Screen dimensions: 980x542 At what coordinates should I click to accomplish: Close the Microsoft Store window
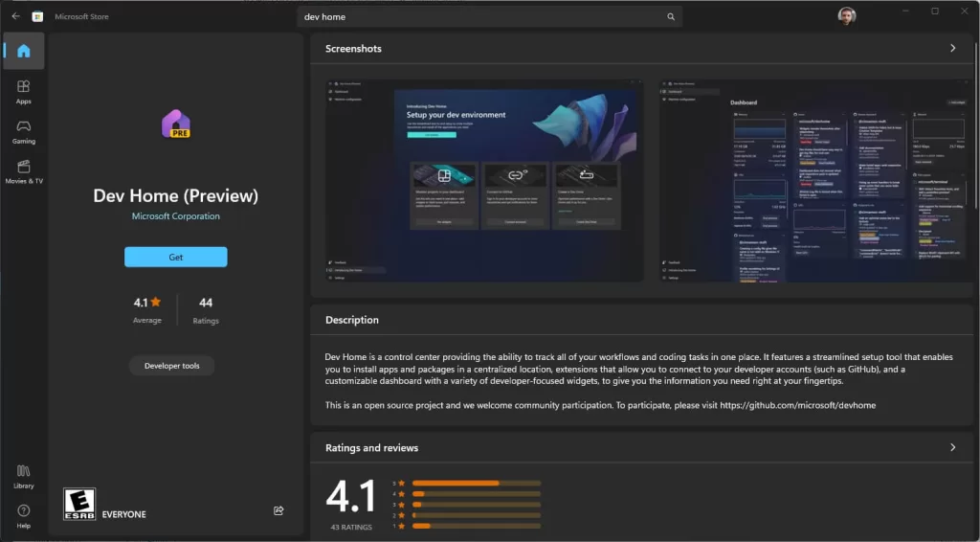(x=965, y=11)
